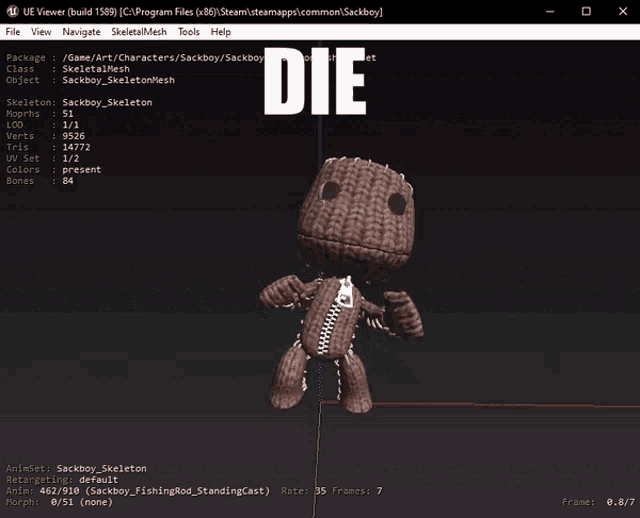
Task: Click the Tris value '14772'
Action: [76, 147]
